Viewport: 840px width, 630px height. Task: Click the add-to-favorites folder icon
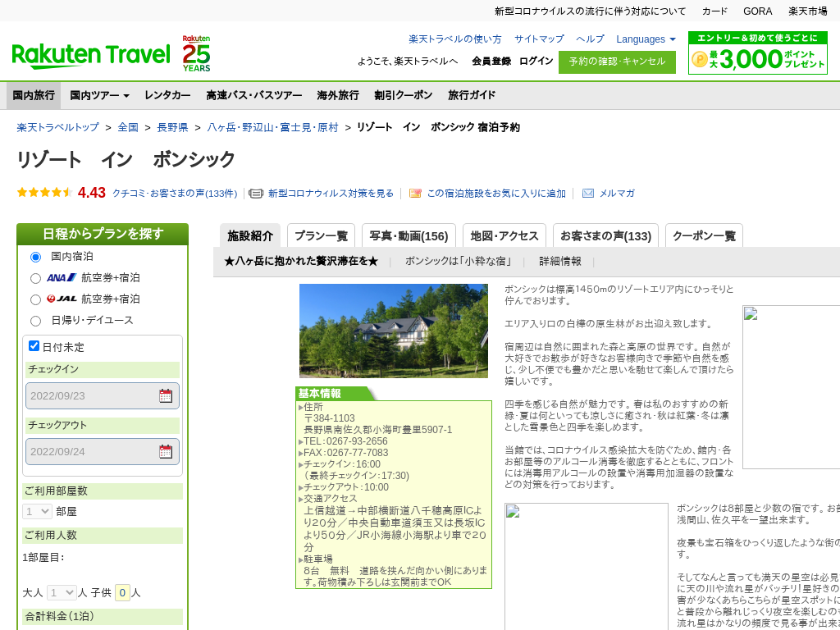415,194
